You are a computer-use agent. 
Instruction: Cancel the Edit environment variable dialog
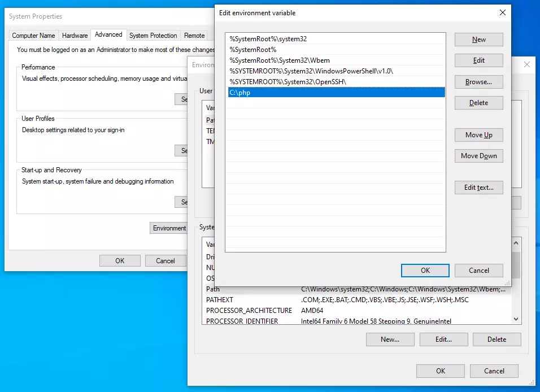[x=478, y=271]
